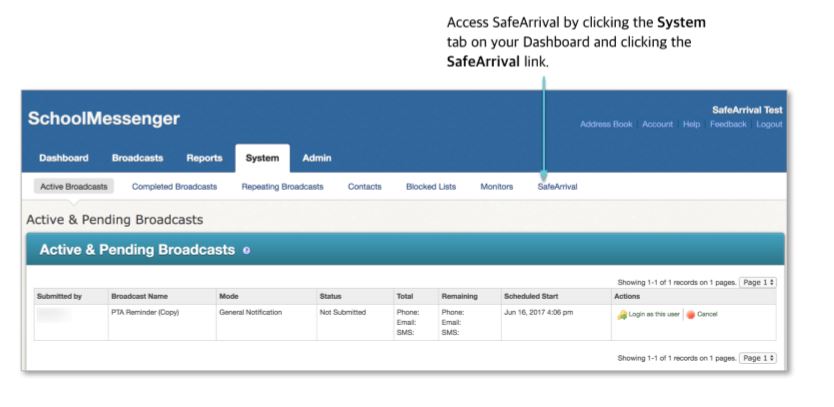Click the Cancel link for PTA Reminder
Screen dimensions: 834x407
point(707,314)
